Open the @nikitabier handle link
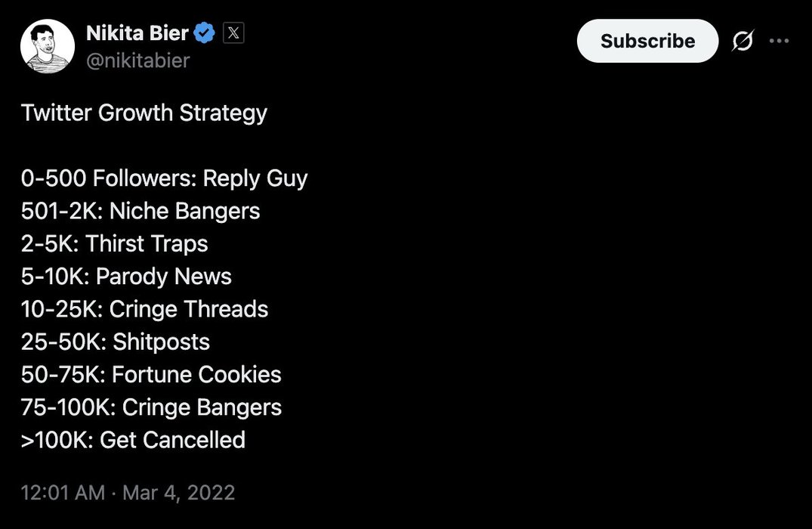 point(138,60)
